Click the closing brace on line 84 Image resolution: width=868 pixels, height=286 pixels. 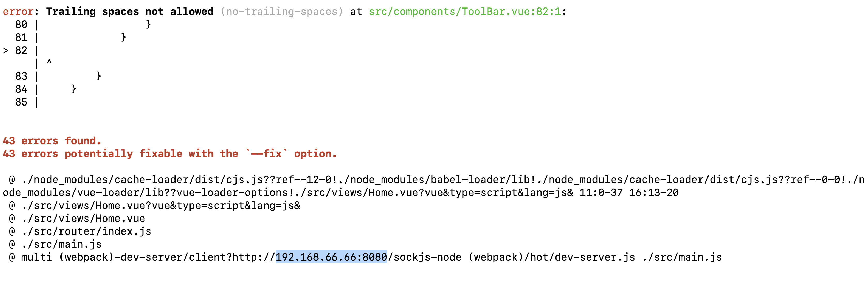point(74,89)
